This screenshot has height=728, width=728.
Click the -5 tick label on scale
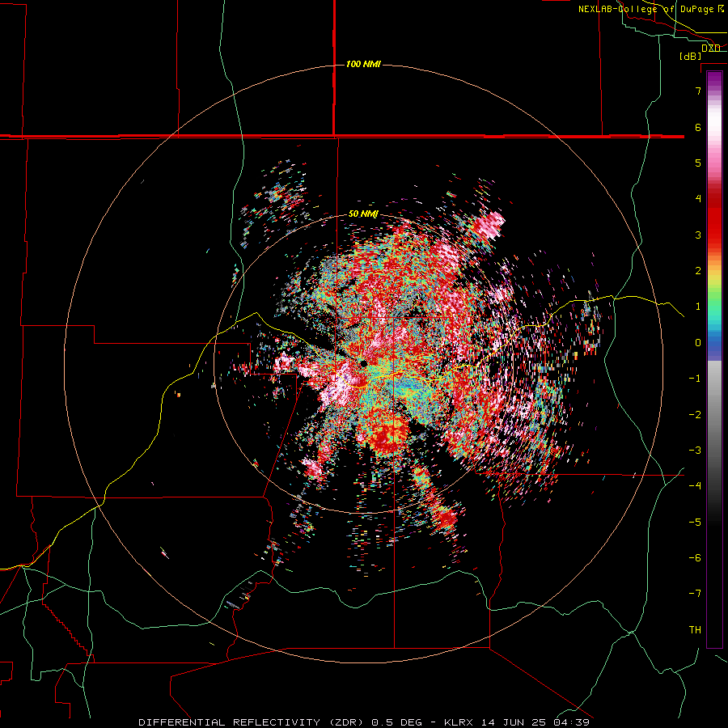[x=695, y=523]
